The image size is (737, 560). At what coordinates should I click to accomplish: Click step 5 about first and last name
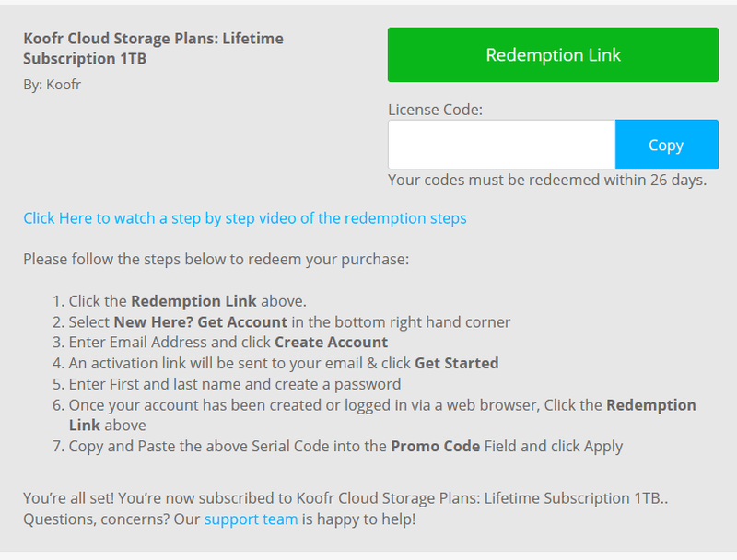click(x=235, y=384)
